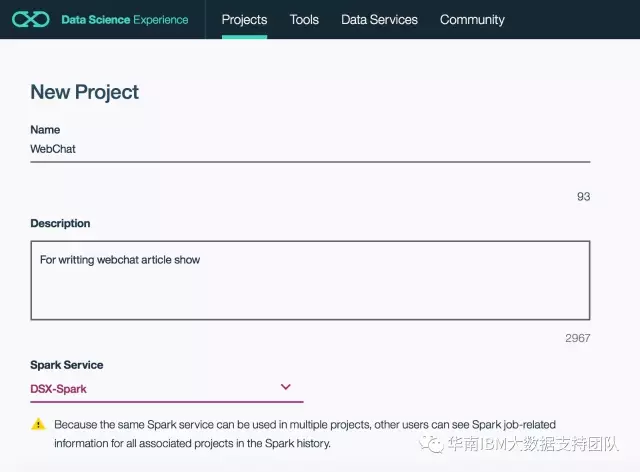Click the Spark Service label
The image size is (640, 472).
[x=67, y=365]
